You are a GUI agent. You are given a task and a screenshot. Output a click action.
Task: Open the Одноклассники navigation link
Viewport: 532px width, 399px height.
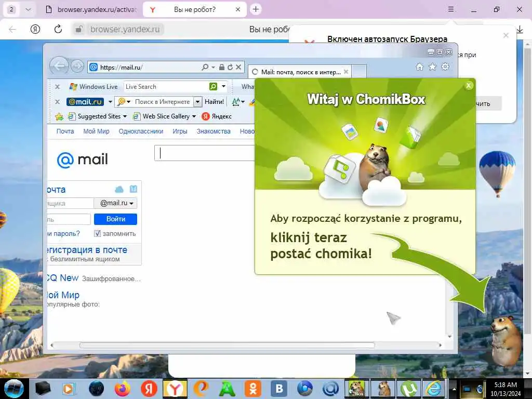pos(141,131)
